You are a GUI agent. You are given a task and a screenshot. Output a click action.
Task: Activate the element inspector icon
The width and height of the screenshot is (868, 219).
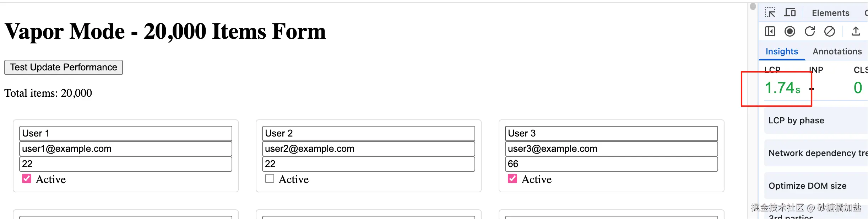pyautogui.click(x=770, y=13)
